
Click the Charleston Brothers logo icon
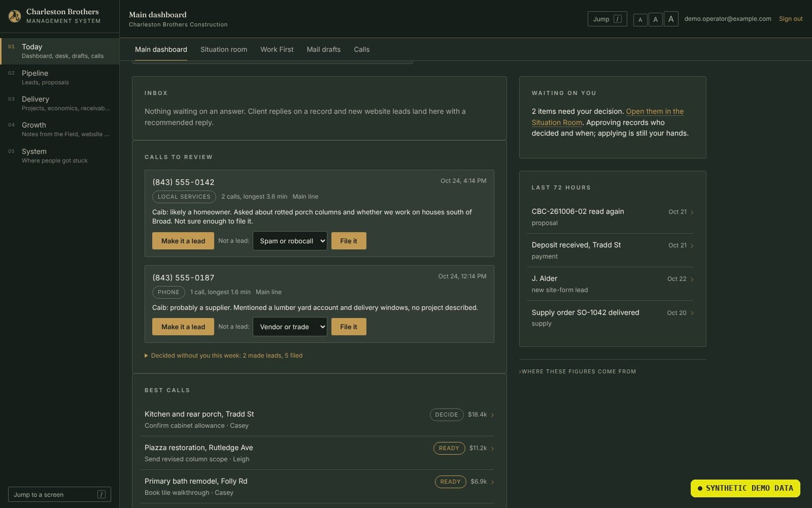tap(15, 16)
